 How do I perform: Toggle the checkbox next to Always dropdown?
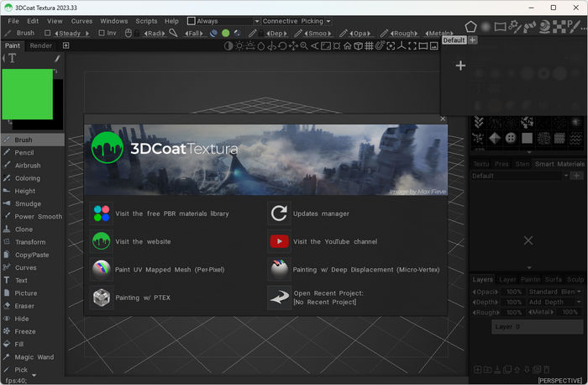[191, 21]
